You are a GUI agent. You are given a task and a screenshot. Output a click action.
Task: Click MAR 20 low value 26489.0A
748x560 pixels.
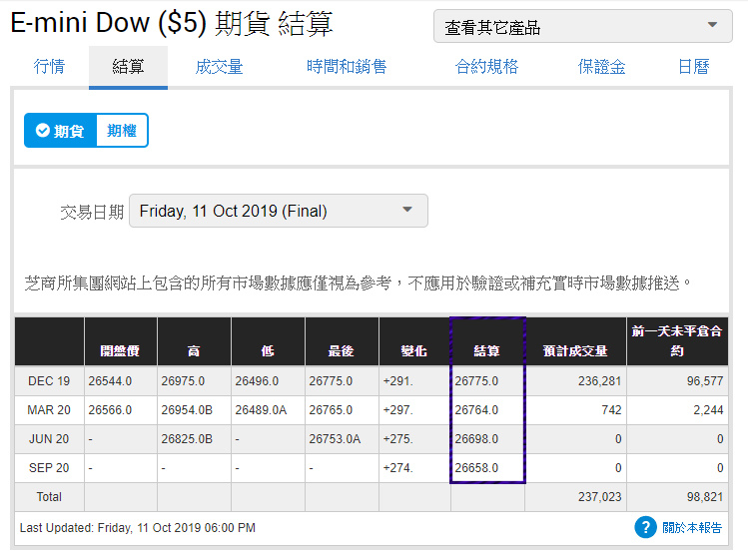tap(261, 409)
